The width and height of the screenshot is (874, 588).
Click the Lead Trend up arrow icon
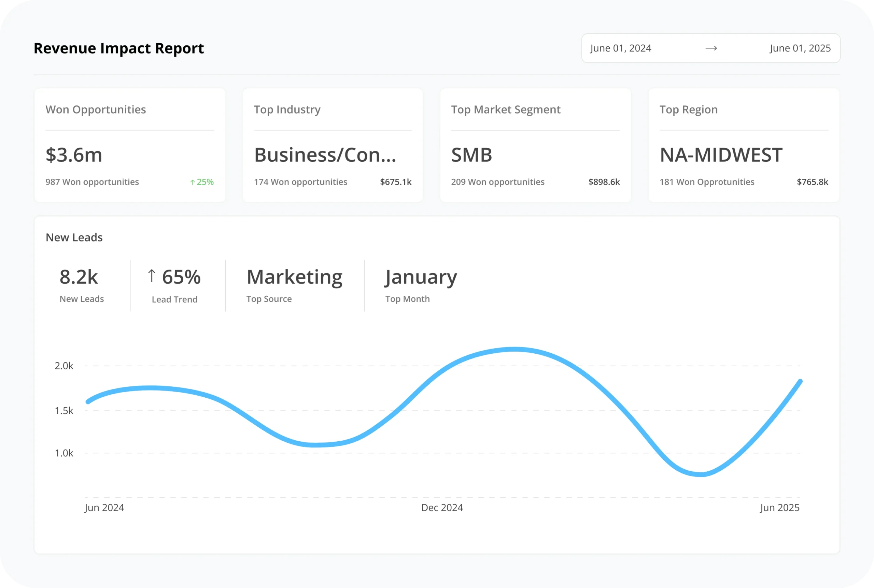(151, 276)
